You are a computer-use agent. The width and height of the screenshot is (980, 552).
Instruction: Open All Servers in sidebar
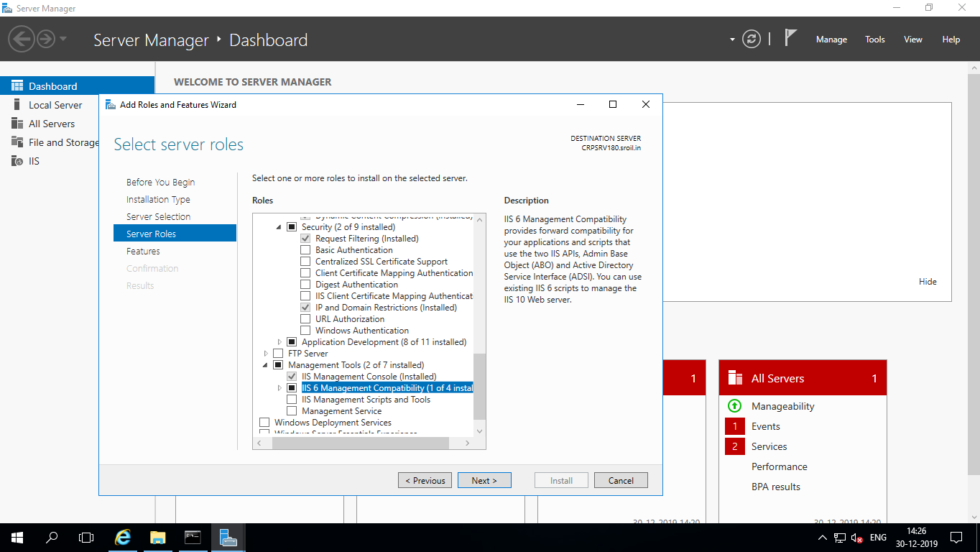tap(52, 124)
